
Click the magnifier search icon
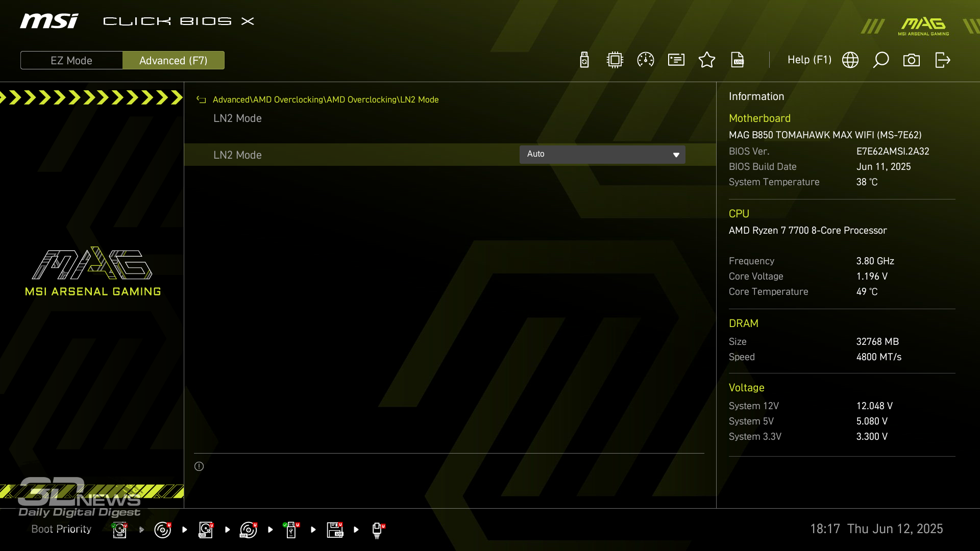[881, 60]
